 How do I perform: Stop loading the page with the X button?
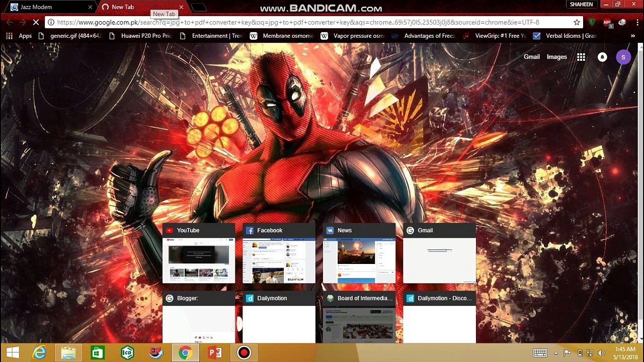pos(36,22)
